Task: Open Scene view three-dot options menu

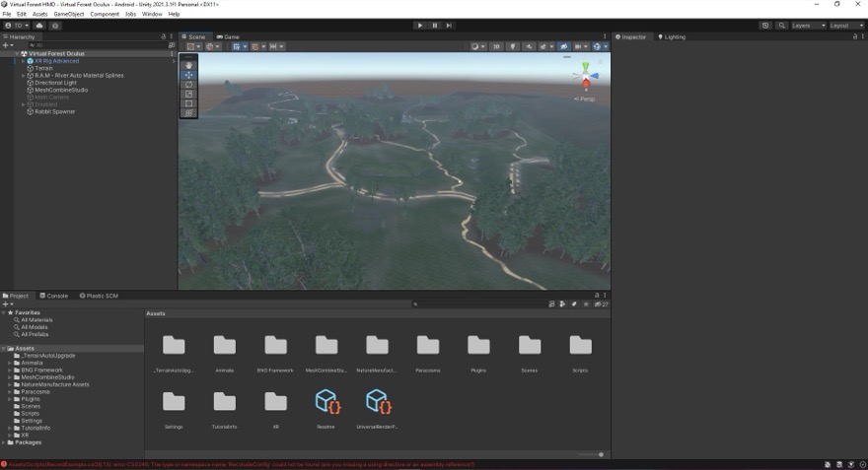Action: pyautogui.click(x=605, y=36)
